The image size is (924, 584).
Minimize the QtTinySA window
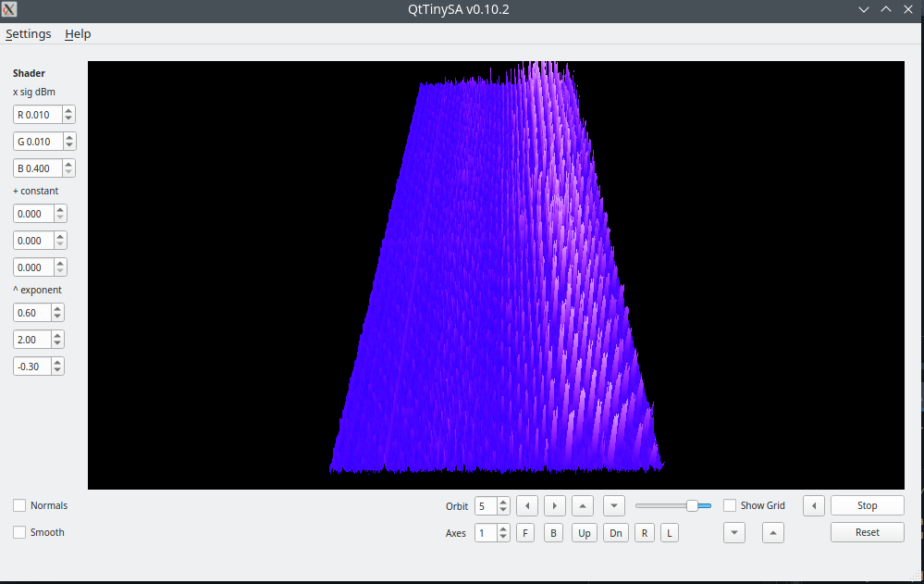[863, 9]
